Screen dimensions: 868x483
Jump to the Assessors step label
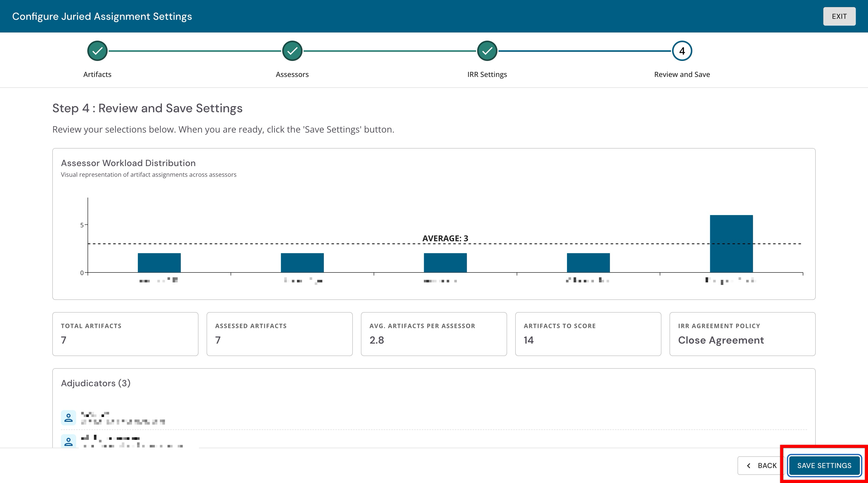tap(292, 74)
